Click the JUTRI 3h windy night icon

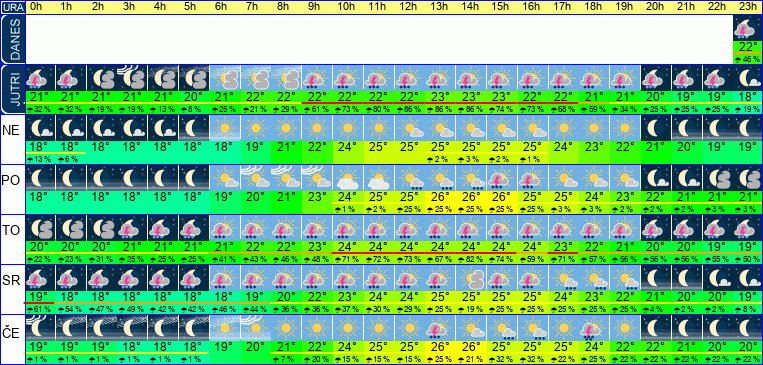click(132, 78)
